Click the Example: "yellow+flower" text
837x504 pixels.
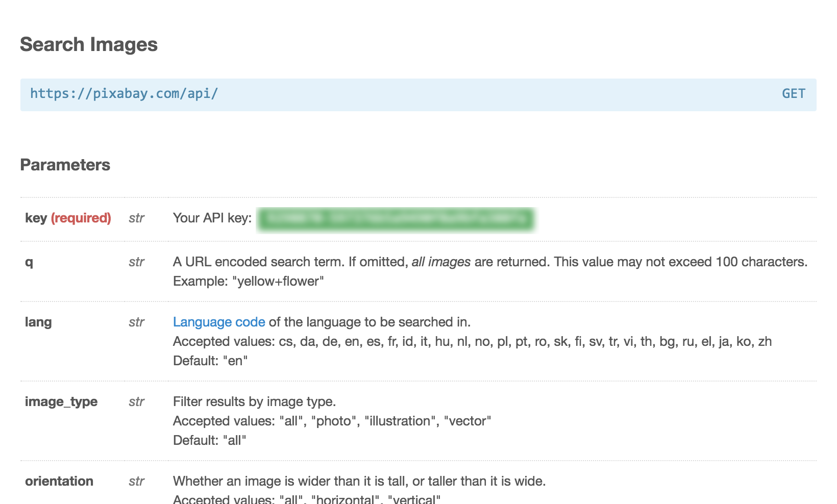point(249,281)
